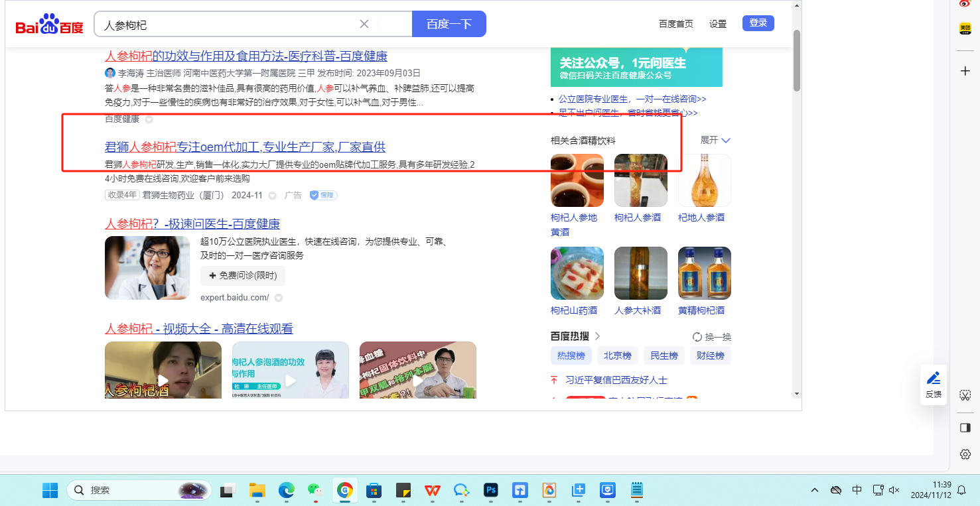Image resolution: width=980 pixels, height=506 pixels.
Task: Click the 公立医院专业医生 online consult link
Action: tap(632, 99)
